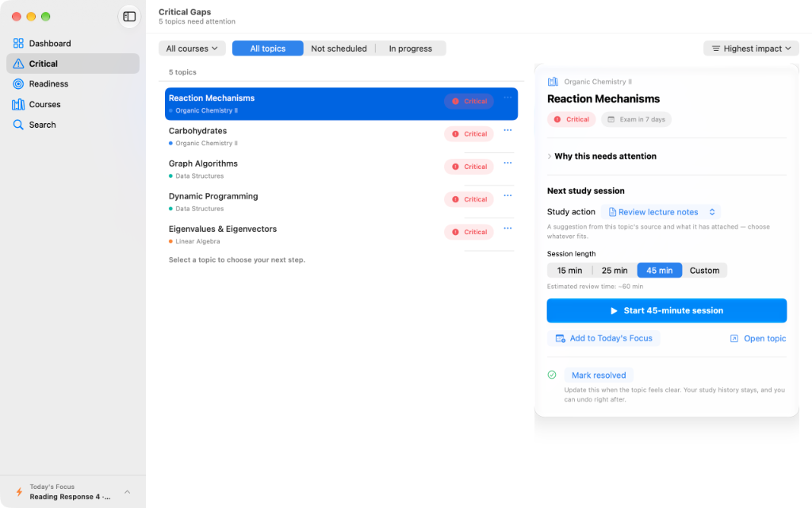Click the '5 topics' list count label

pos(182,72)
